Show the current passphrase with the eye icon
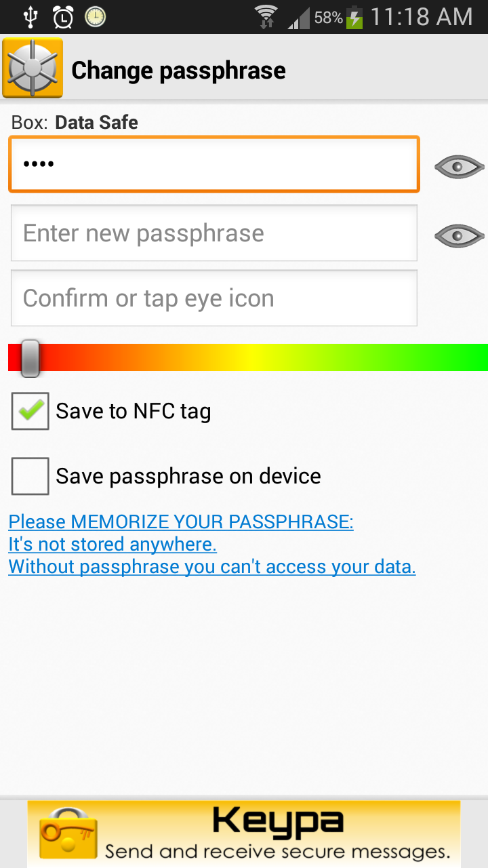Image resolution: width=488 pixels, height=868 pixels. click(x=459, y=166)
